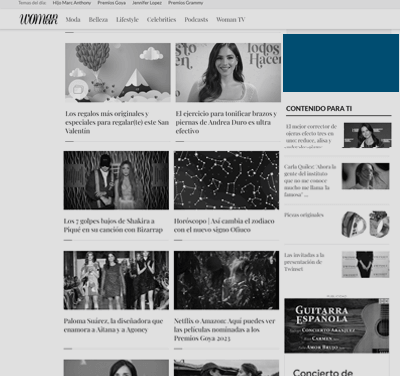
Task: Click the CONTENIDO PARA TI heading
Action: (x=319, y=108)
